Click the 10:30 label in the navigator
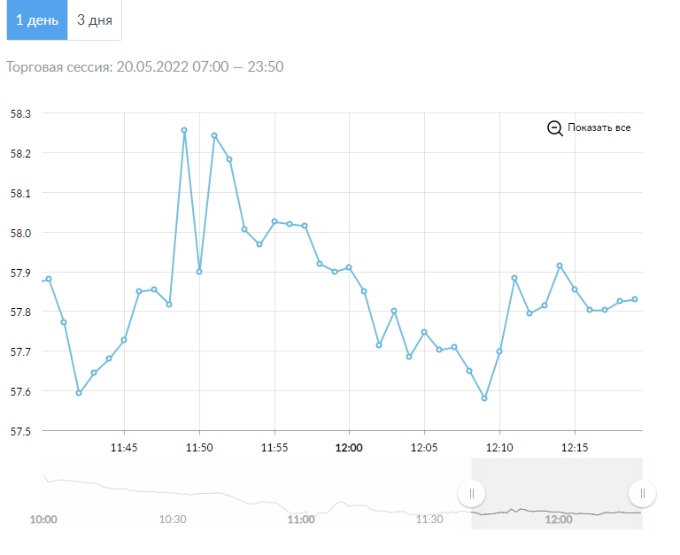This screenshot has height=555, width=680. [x=173, y=520]
